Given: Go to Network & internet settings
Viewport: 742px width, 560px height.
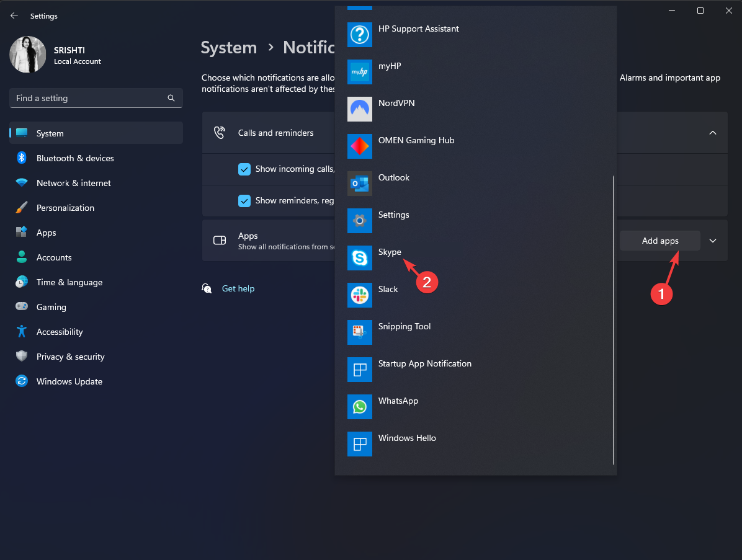Looking at the screenshot, I should [x=96, y=183].
